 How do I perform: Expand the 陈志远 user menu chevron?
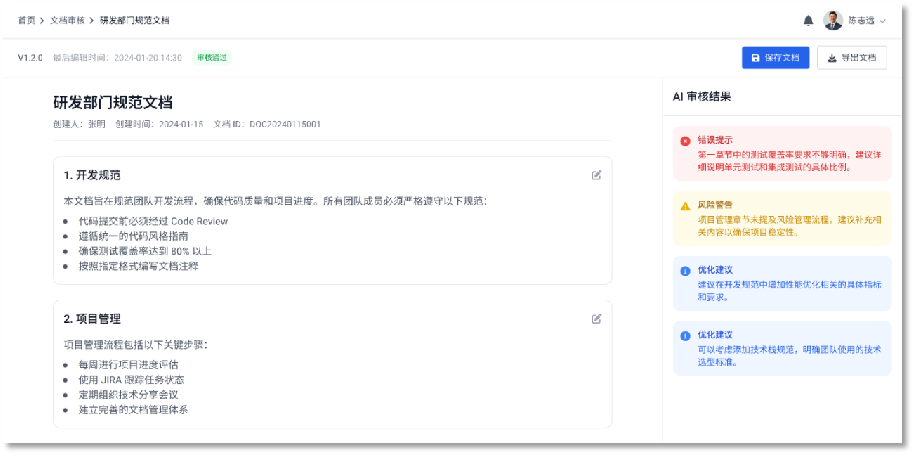883,21
